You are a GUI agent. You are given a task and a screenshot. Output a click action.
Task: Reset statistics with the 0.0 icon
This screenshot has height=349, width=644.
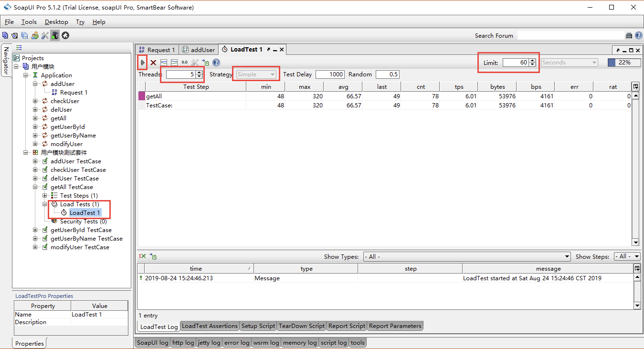pyautogui.click(x=184, y=63)
